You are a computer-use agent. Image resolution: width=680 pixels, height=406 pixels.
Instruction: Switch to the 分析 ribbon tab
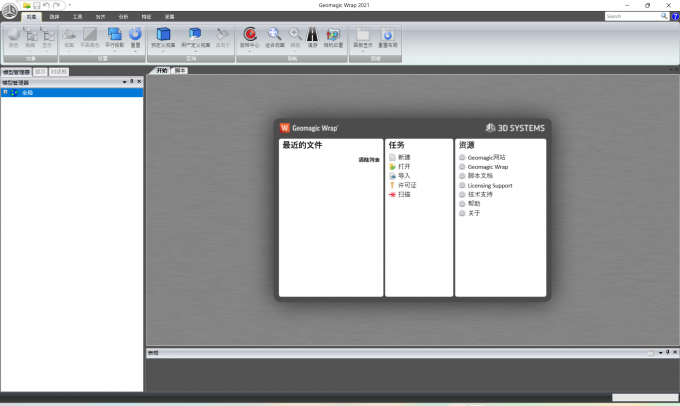[x=123, y=17]
